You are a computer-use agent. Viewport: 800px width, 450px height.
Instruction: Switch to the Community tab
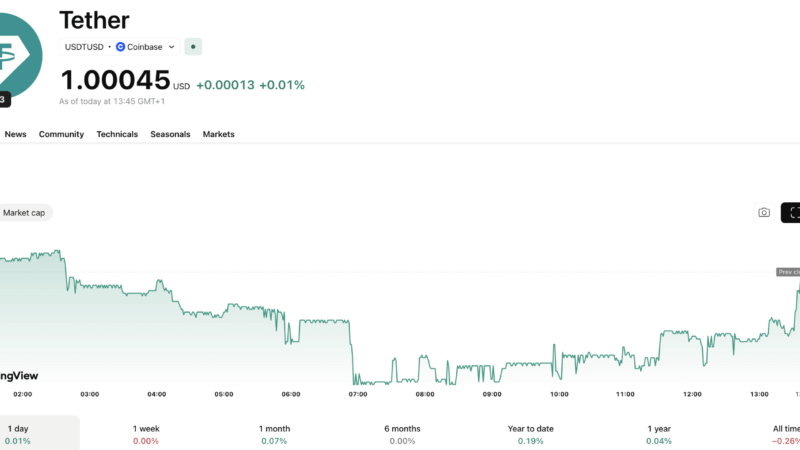(61, 134)
